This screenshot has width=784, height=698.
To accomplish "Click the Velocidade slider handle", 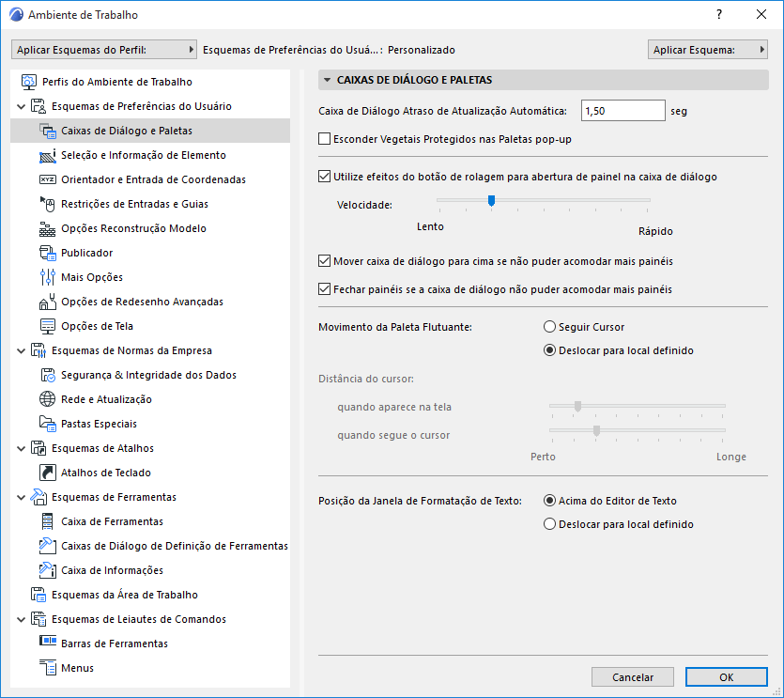I will [x=491, y=199].
